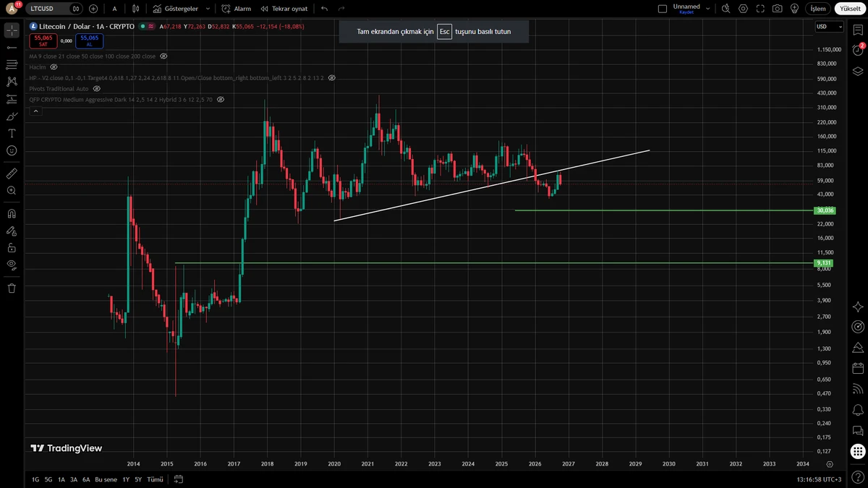Open the USD currency dropdown
Screen dimensions: 868x488
tap(830, 27)
